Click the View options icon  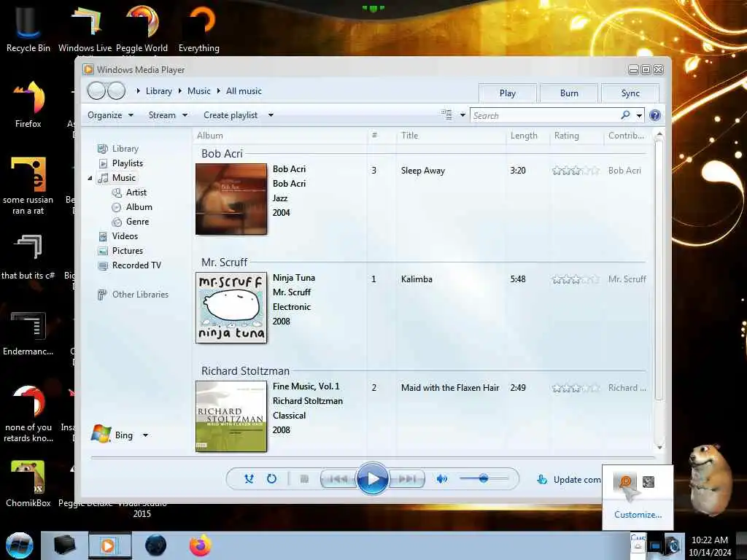click(x=446, y=114)
